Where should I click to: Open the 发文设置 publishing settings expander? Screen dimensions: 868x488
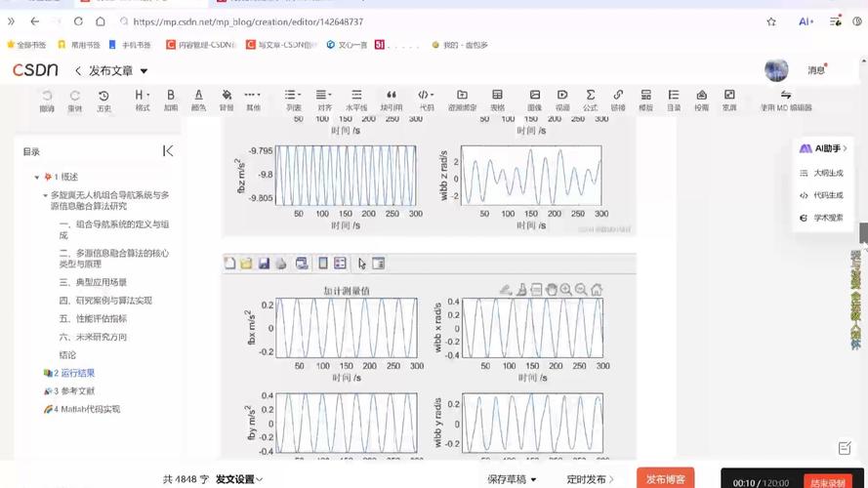click(239, 479)
